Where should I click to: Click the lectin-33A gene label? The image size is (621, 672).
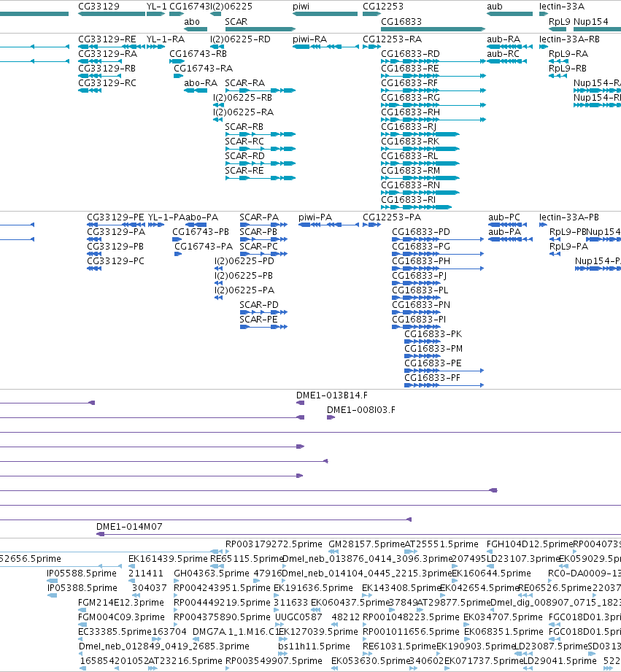pyautogui.click(x=561, y=7)
